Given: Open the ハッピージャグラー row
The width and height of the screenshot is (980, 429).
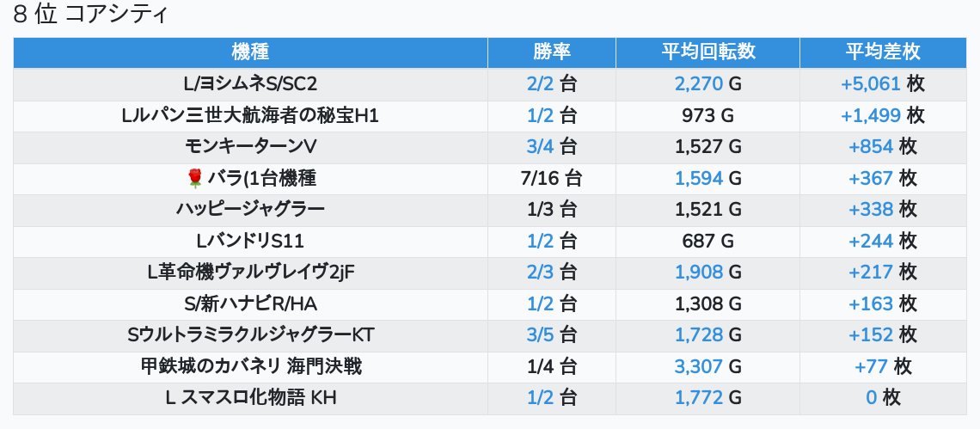Looking at the screenshot, I should click(x=250, y=210).
